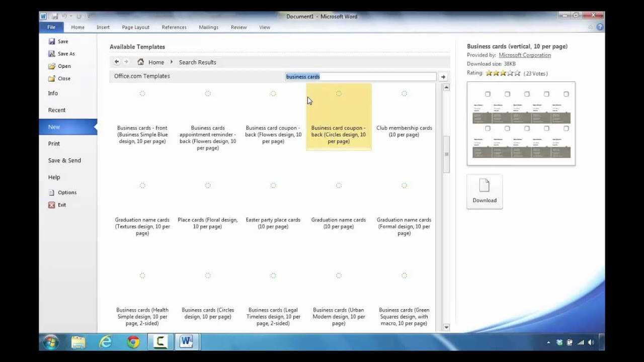Click the red Exit icon

(51, 205)
